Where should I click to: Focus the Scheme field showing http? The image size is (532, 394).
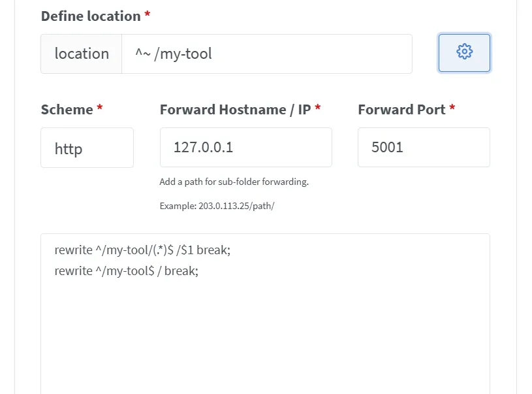coord(87,148)
